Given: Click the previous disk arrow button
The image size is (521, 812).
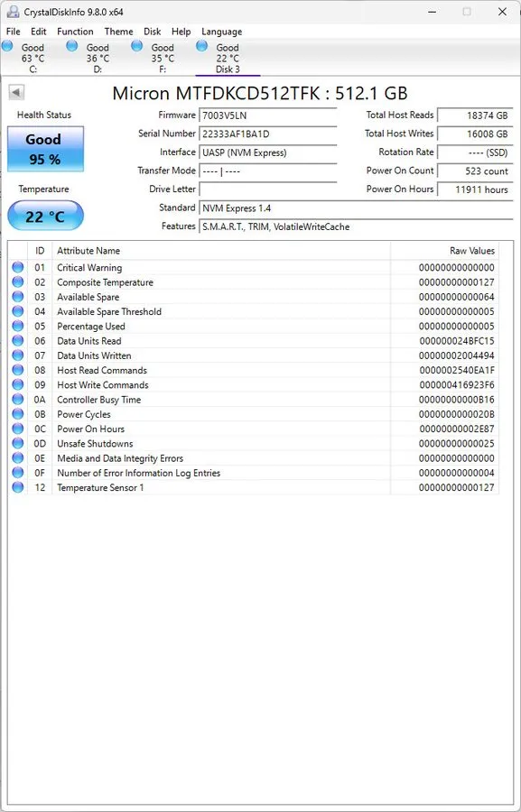Looking at the screenshot, I should tap(16, 93).
